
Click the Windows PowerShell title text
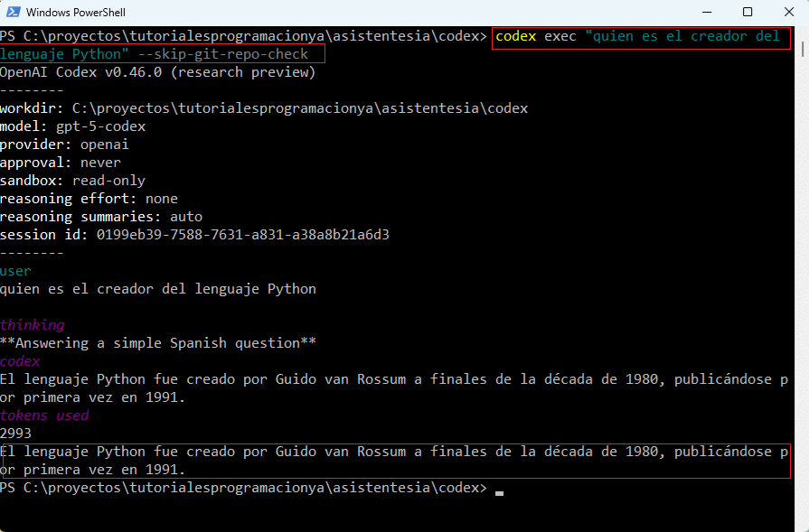click(76, 13)
